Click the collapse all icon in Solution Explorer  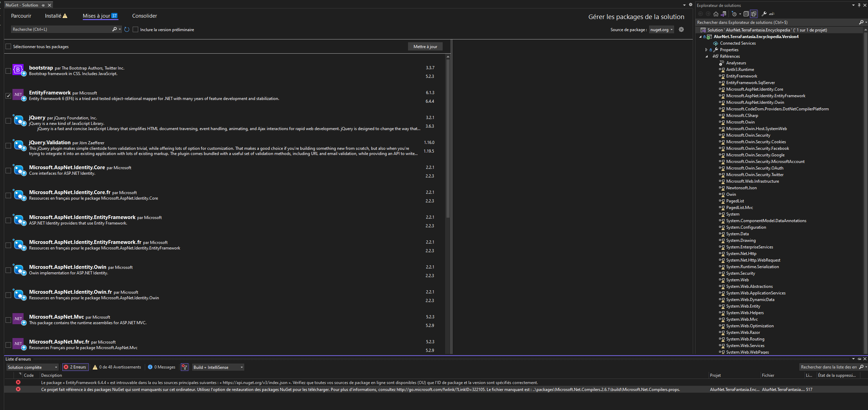pos(746,14)
